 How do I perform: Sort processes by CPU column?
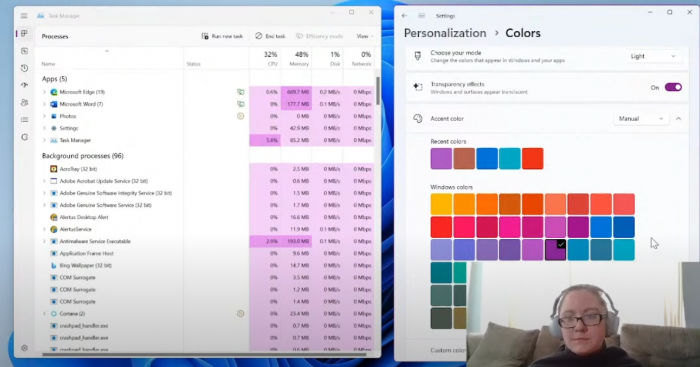pyautogui.click(x=265, y=58)
